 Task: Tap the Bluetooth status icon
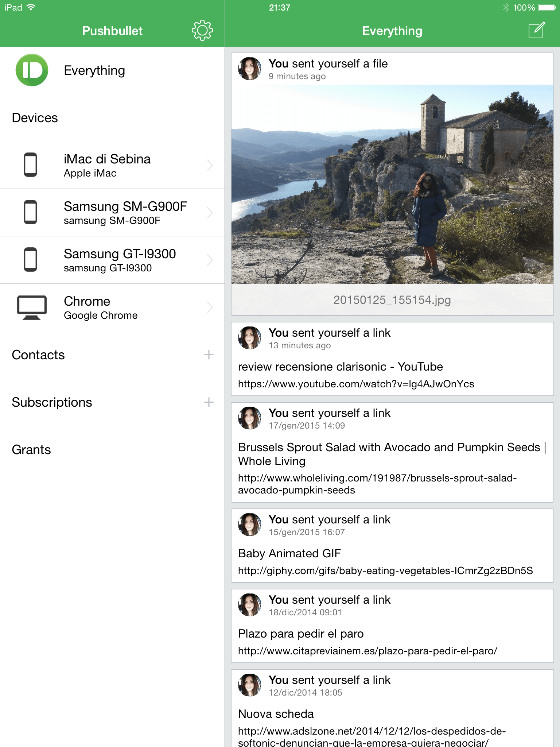(506, 8)
